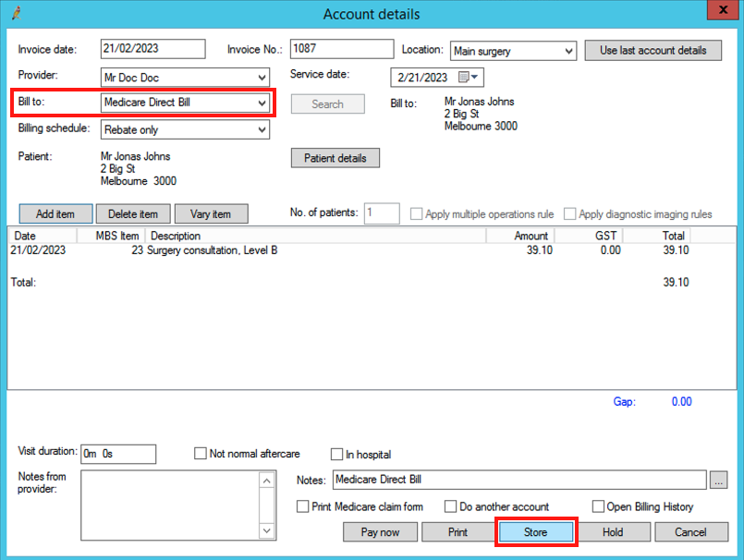Click the Total column header
The height and width of the screenshot is (560, 744).
pyautogui.click(x=657, y=236)
